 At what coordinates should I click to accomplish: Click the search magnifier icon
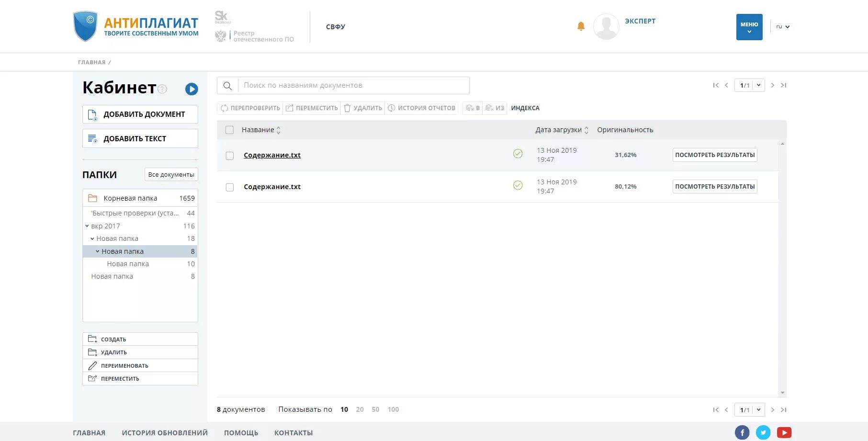(227, 86)
